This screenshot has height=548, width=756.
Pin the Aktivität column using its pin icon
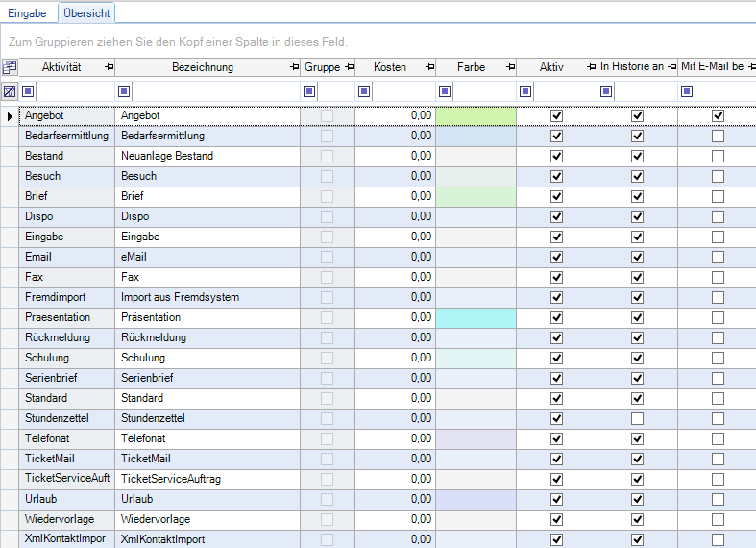tap(109, 67)
